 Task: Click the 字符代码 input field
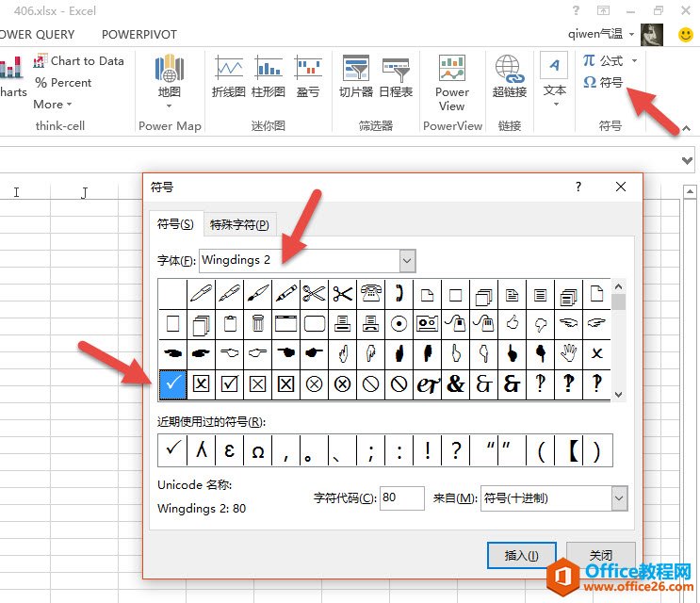(x=401, y=498)
